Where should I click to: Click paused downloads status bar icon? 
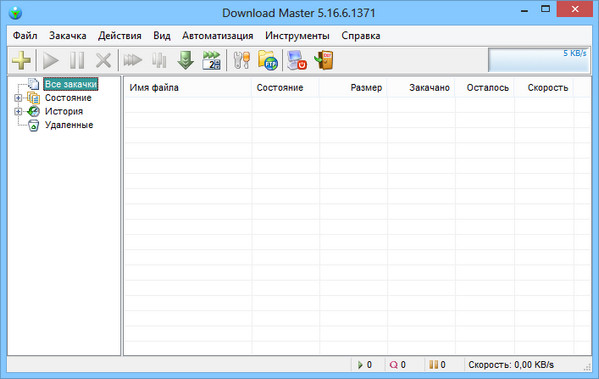pos(434,364)
